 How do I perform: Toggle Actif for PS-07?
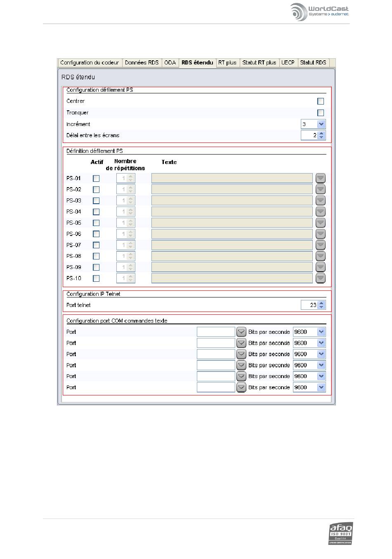[x=96, y=245]
